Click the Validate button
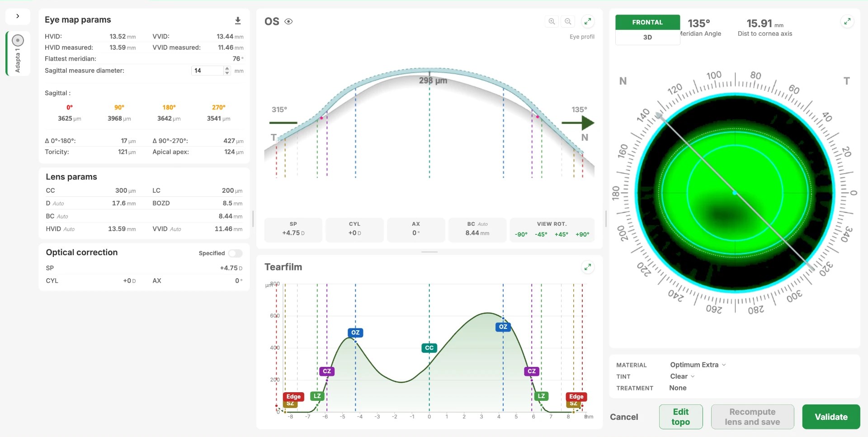The width and height of the screenshot is (868, 437). pos(831,417)
